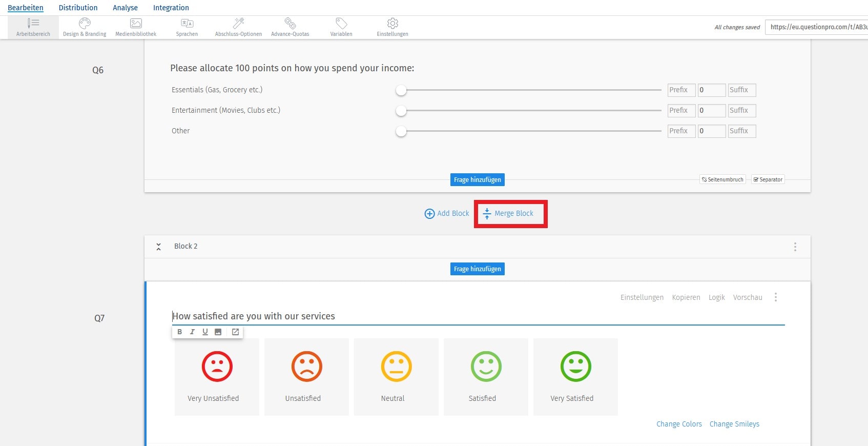The height and width of the screenshot is (446, 868).
Task: Open the Arbeitsbereich workspace tool
Action: click(x=33, y=27)
